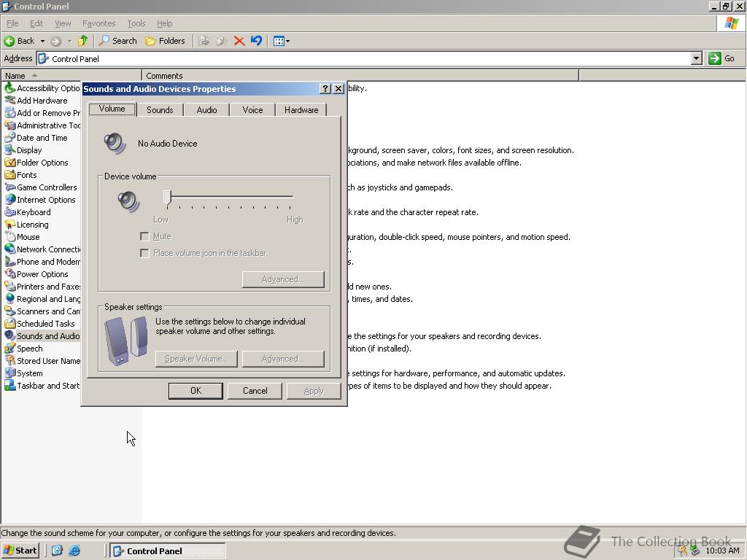Switch to the Hardware tab
This screenshot has width=747, height=560.
click(x=301, y=110)
